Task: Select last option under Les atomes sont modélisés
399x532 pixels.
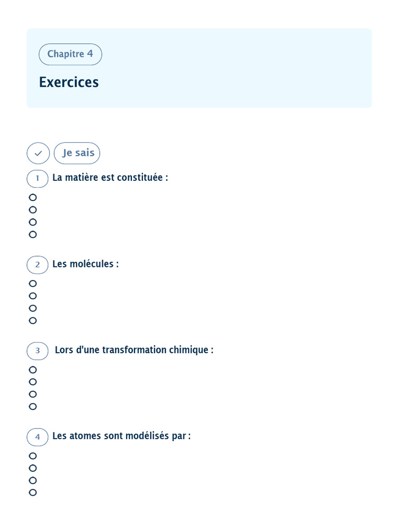Action: tap(33, 493)
